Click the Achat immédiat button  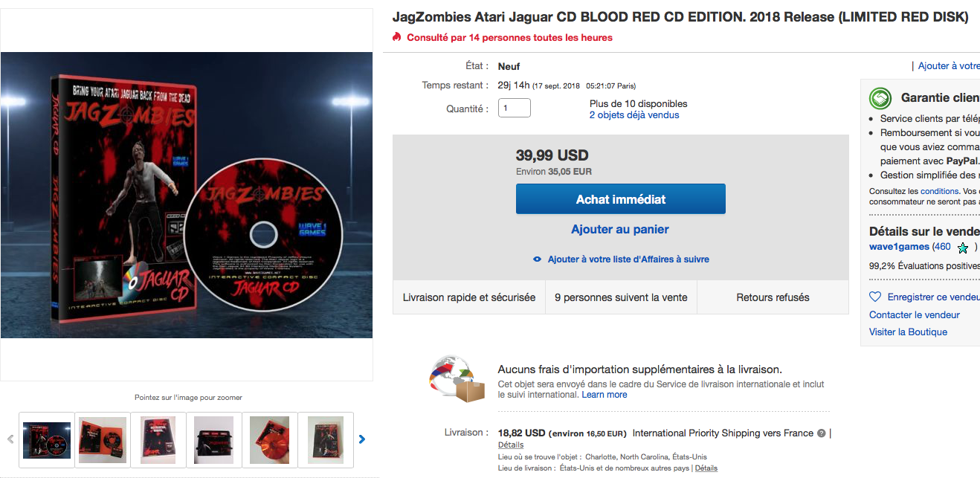[621, 199]
